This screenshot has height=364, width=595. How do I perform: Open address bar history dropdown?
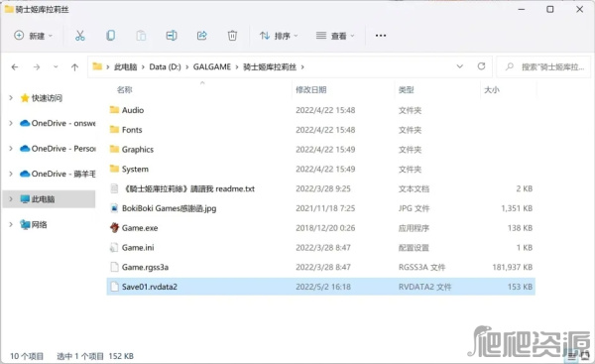(459, 66)
